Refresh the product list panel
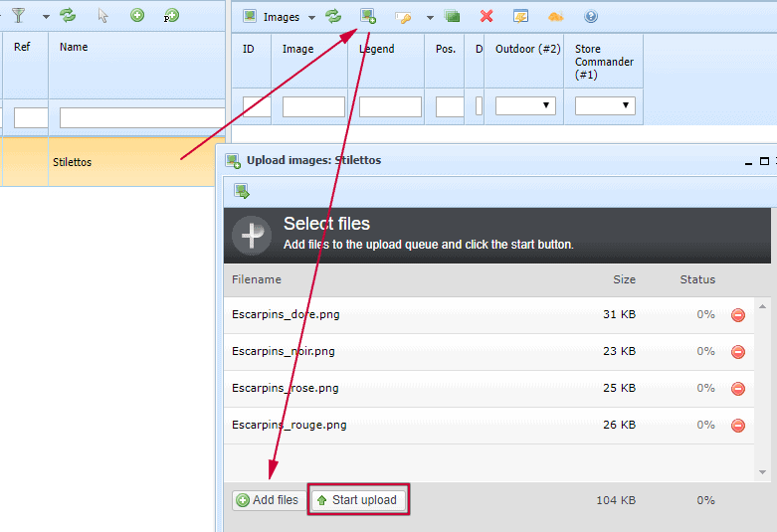 [x=68, y=16]
